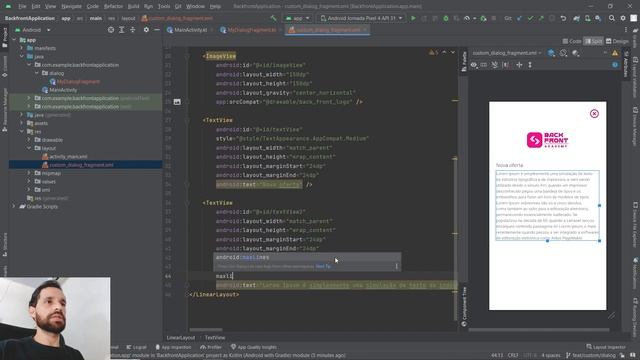Click the vertical pack icon in design toolbar

[530, 65]
